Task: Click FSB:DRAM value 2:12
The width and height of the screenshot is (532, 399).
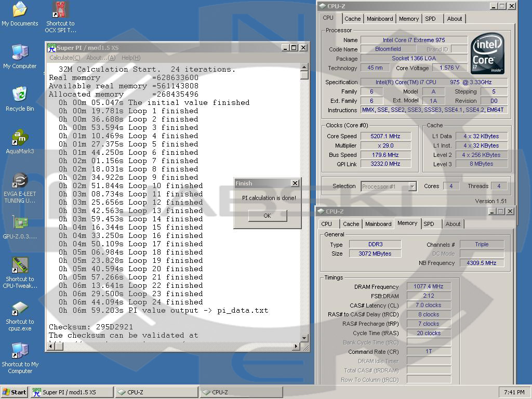Action: [429, 296]
